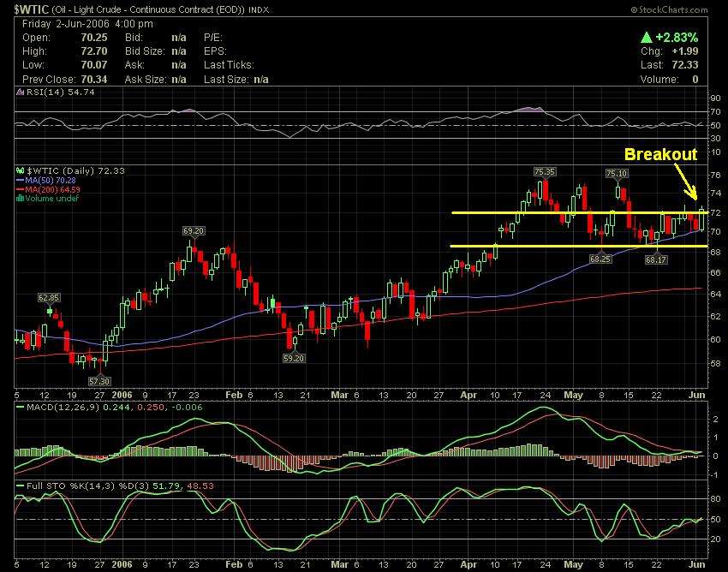Click the Last Ticks: label
728x572 pixels.
(229, 65)
